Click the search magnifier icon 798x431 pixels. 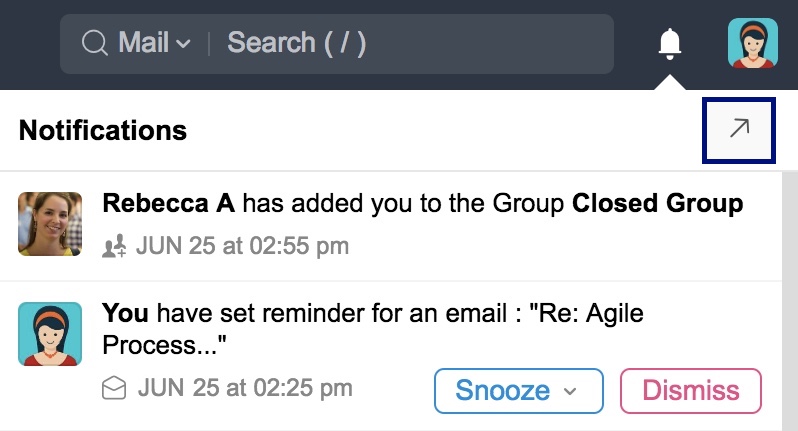coord(95,44)
